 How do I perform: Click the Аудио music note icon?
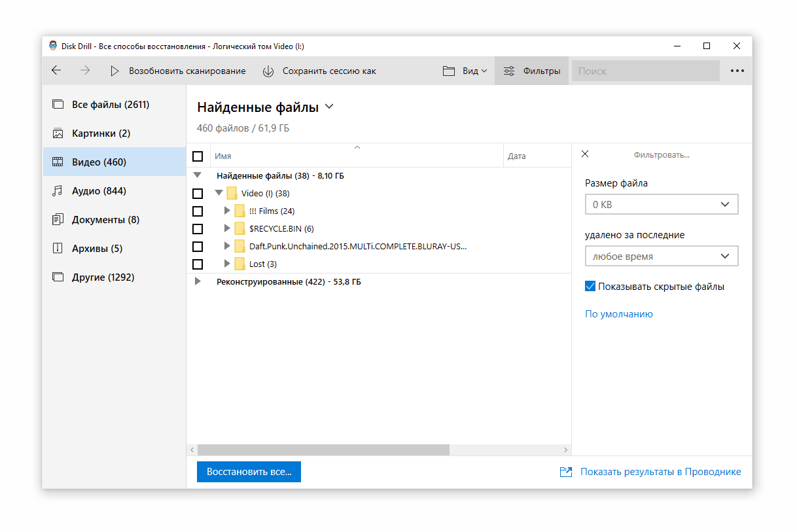click(58, 191)
